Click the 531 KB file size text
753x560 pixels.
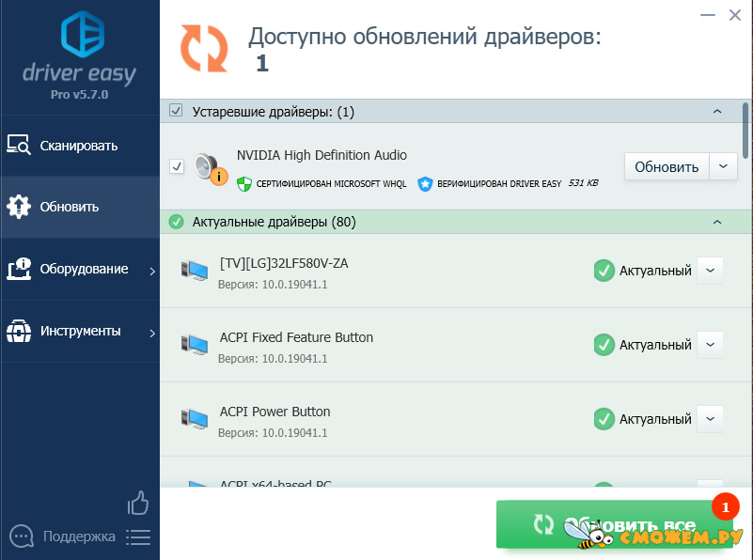[x=584, y=183]
